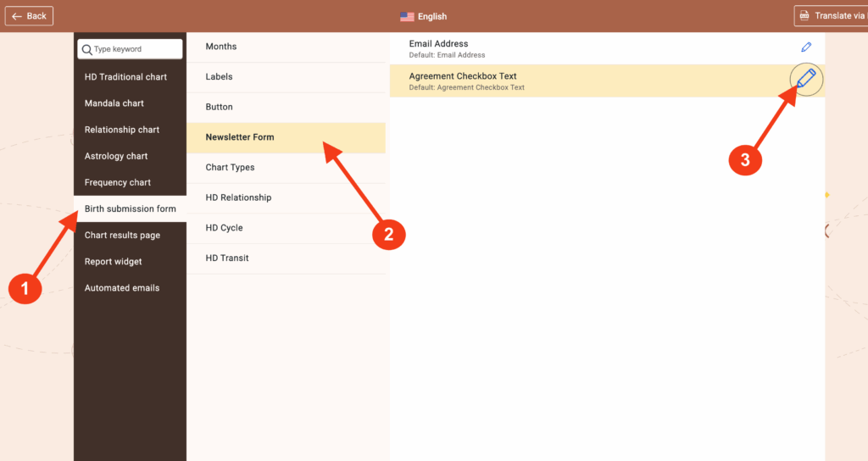Screen dimensions: 868x461
Task: Select the English language selector
Action: (431, 16)
